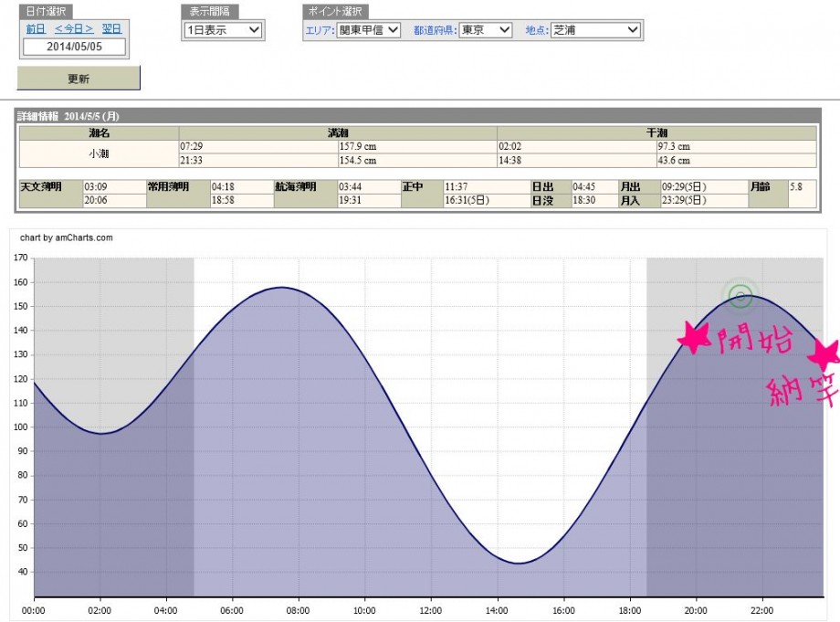840x622 pixels.
Task: Click the 22:00 label on the time axis
Action: pyautogui.click(x=761, y=611)
